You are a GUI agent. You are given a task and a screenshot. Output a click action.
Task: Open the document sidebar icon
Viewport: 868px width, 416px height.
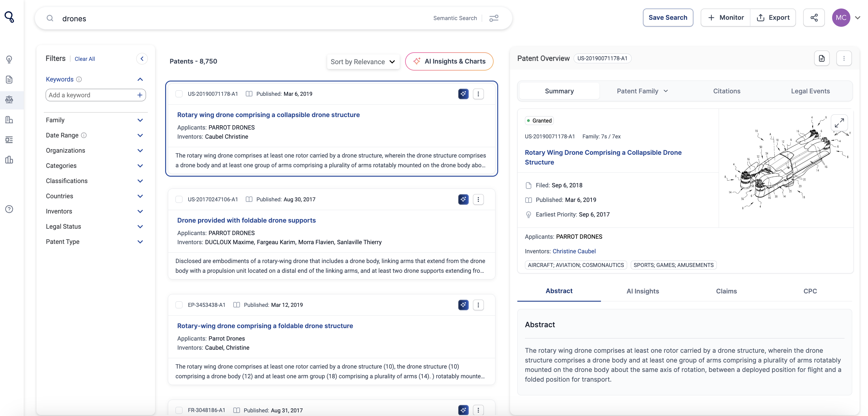point(9,79)
